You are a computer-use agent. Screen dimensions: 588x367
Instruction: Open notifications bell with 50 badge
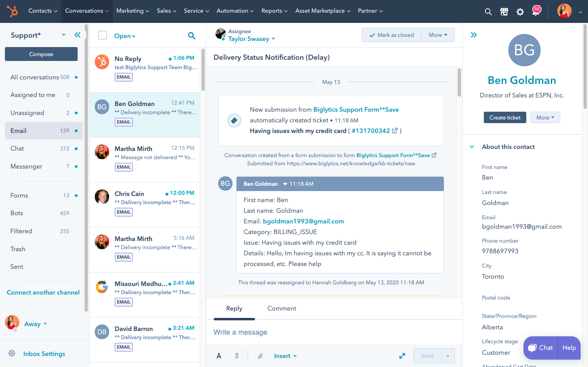536,11
